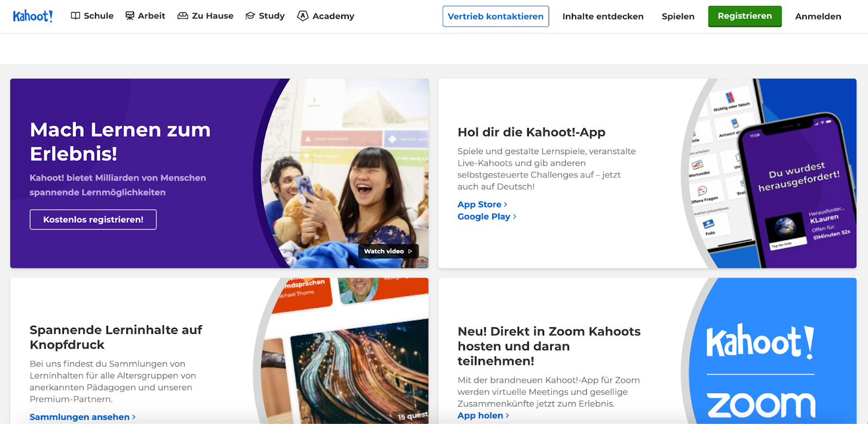Click the play triangle in Watch video
Screen dimensions: 868x424
410,251
